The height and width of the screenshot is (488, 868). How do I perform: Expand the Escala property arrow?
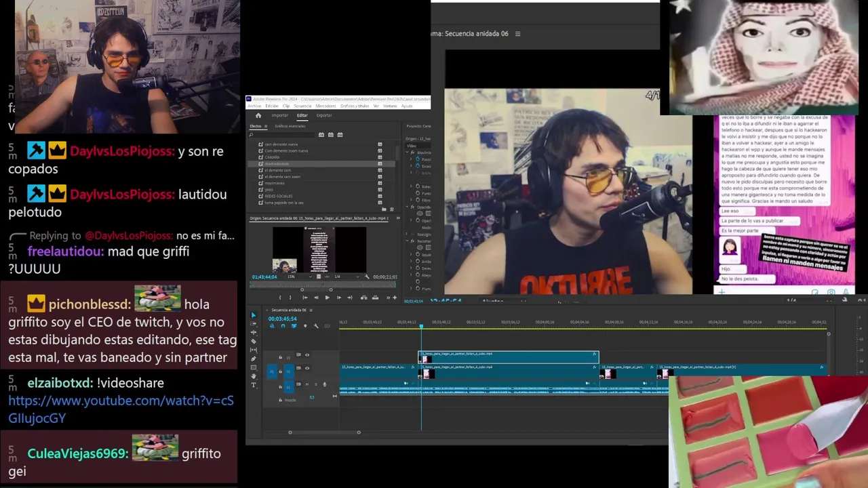[x=411, y=166]
